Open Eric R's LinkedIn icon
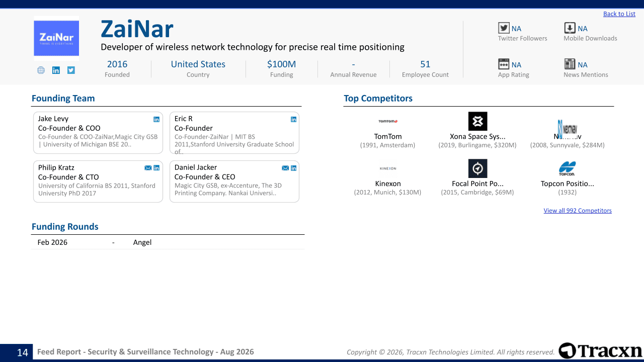The height and width of the screenshot is (362, 644). pyautogui.click(x=294, y=119)
